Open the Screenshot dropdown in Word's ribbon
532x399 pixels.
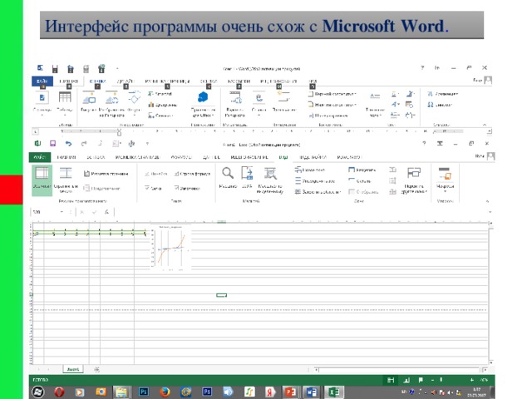pyautogui.click(x=160, y=116)
